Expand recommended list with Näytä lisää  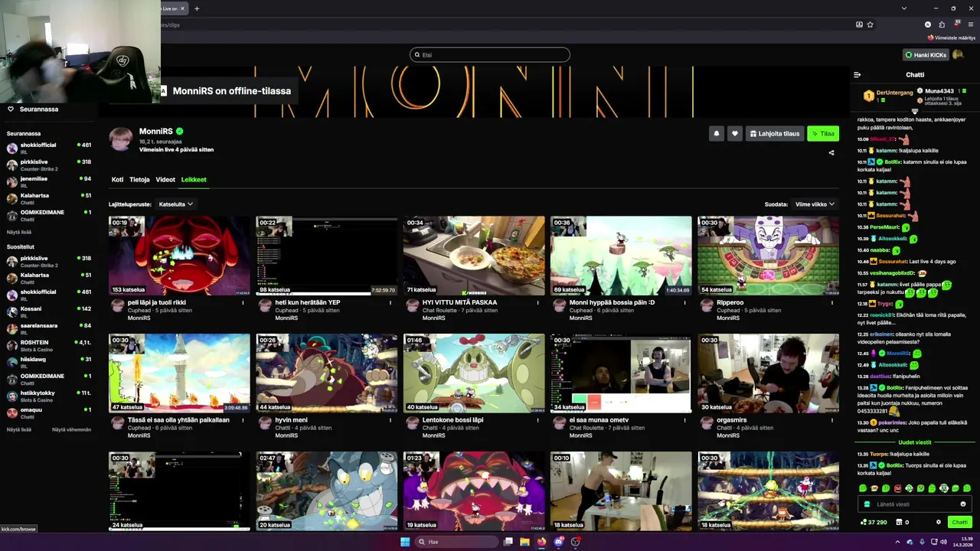[x=19, y=429]
